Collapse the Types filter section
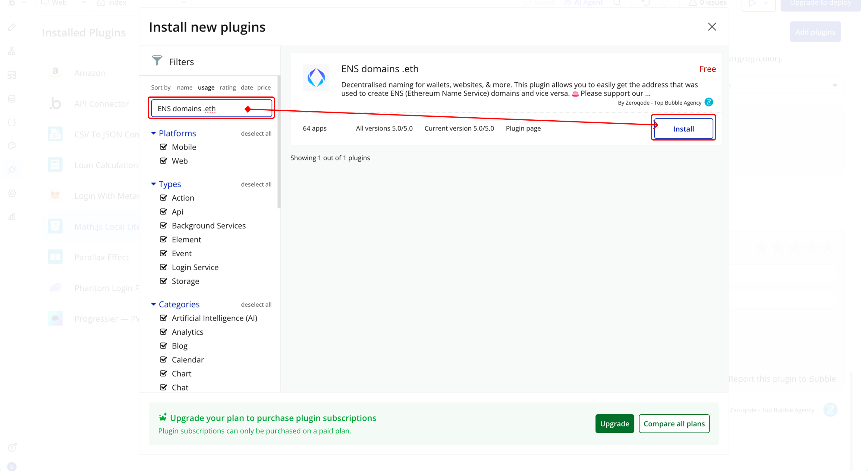The height and width of the screenshot is (471, 868). 154,184
